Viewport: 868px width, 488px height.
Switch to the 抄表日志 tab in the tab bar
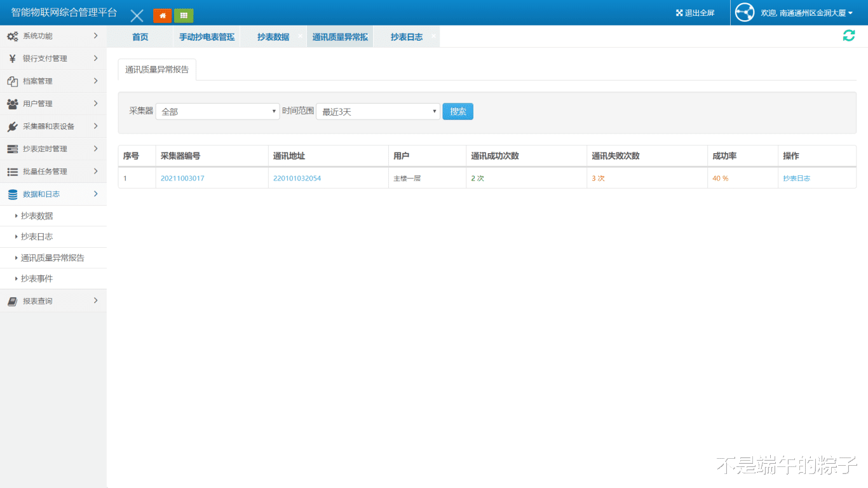[x=407, y=37]
